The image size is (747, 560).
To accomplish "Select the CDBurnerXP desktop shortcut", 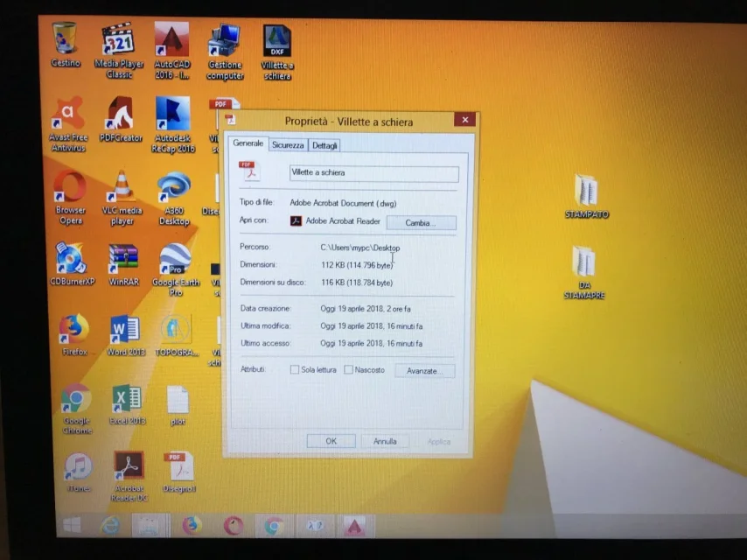I will tap(72, 264).
